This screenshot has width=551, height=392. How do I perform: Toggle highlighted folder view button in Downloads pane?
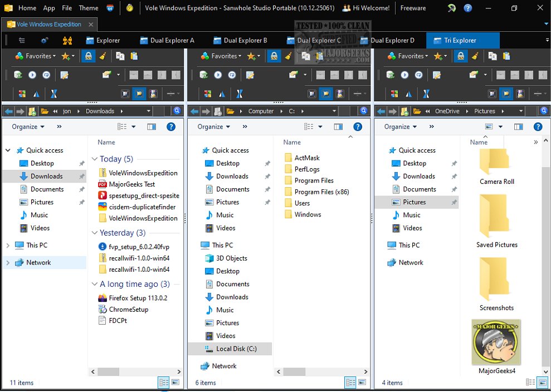point(139,94)
